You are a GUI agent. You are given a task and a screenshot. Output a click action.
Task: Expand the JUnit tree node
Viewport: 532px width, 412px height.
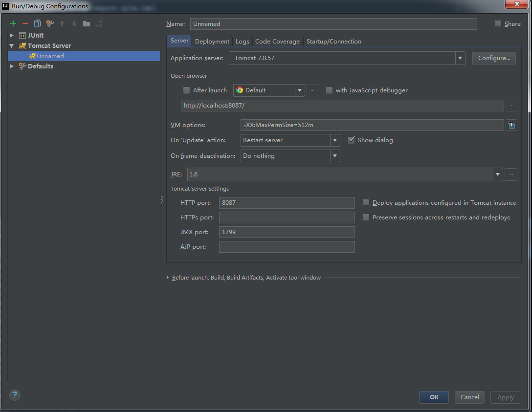[x=12, y=35]
